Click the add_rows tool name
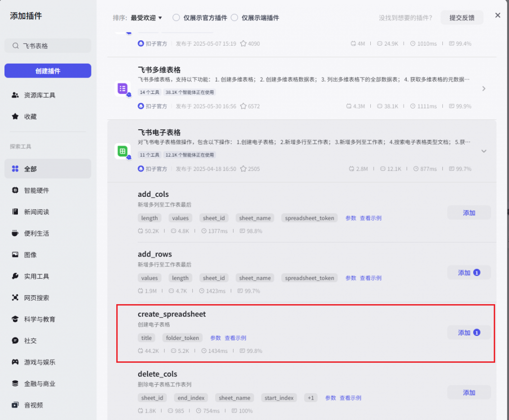Screen dimensions: 509x420 point(155,254)
